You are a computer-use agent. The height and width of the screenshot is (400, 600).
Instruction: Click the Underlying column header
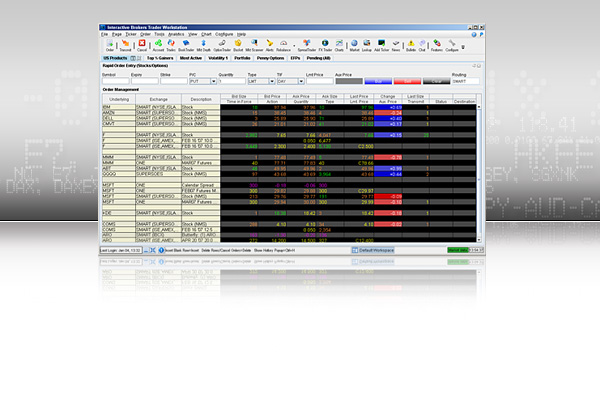pos(119,99)
